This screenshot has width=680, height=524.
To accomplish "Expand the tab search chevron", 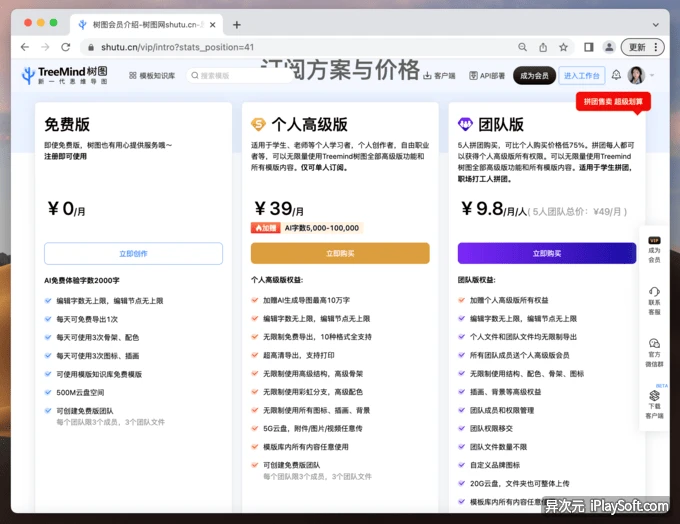I will [656, 25].
